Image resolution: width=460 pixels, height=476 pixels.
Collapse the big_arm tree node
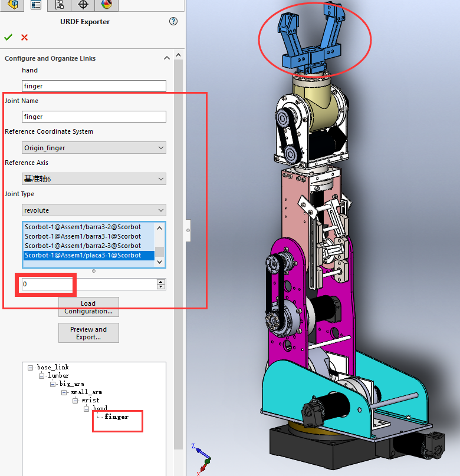(53, 384)
